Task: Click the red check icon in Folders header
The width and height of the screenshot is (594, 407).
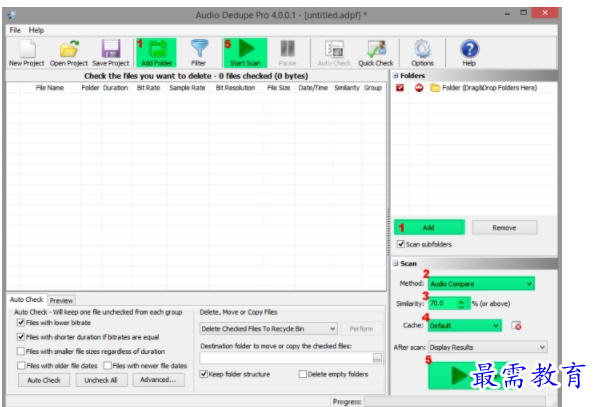Action: [400, 88]
